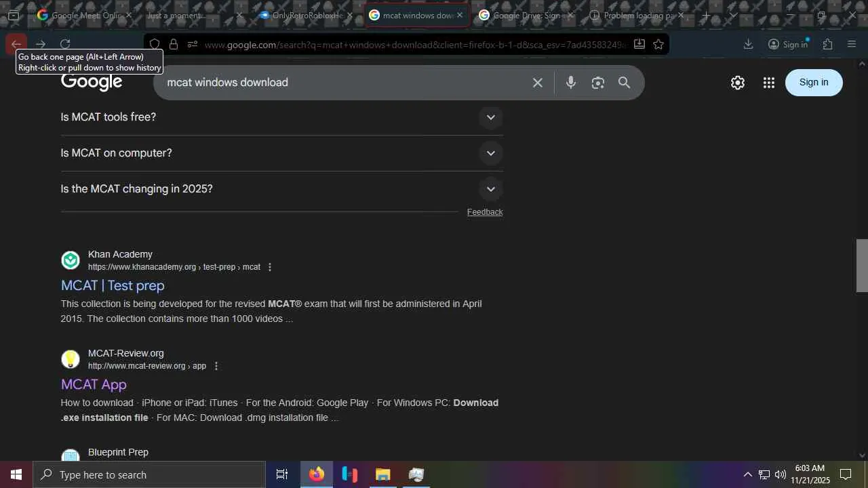868x488 pixels.
Task: Open the Firefox application menu
Action: [x=852, y=44]
